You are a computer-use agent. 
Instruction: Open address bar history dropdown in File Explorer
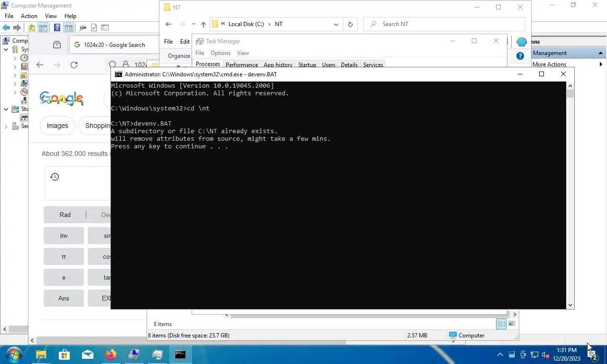336,24
